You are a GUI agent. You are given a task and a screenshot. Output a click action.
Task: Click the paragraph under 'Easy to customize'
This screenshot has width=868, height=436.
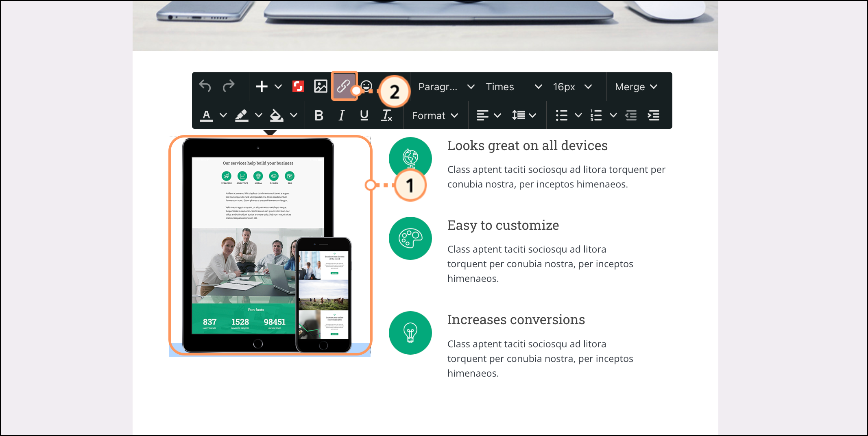(541, 264)
